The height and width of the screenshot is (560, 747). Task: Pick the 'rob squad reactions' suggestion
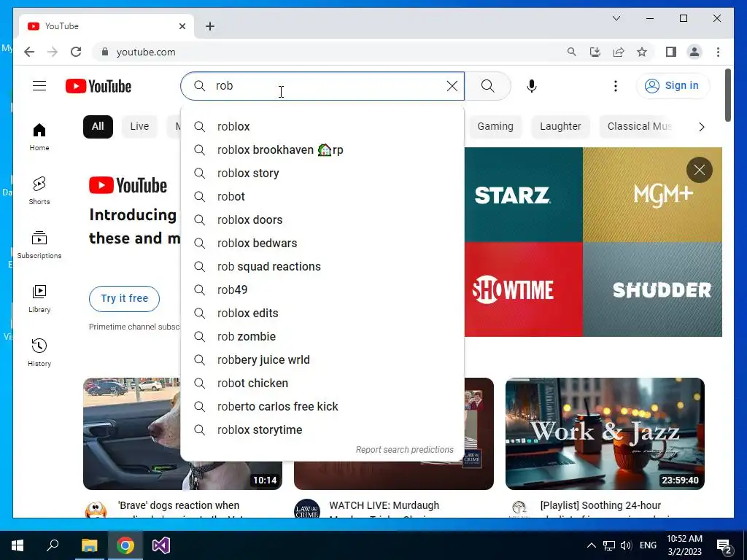coord(322,267)
